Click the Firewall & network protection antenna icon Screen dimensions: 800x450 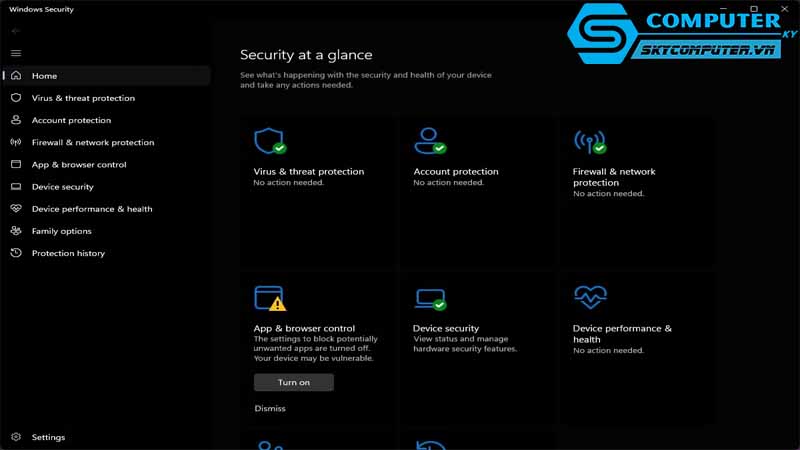pos(589,141)
